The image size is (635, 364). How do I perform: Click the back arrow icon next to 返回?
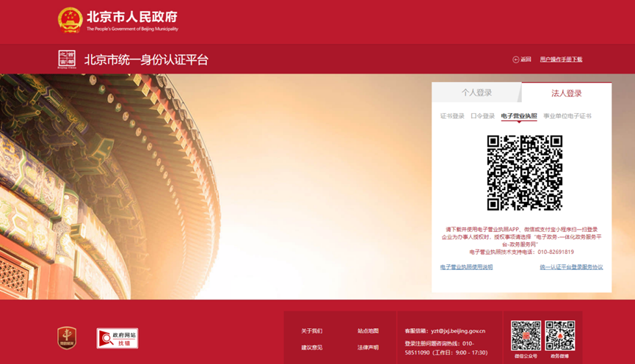click(515, 59)
